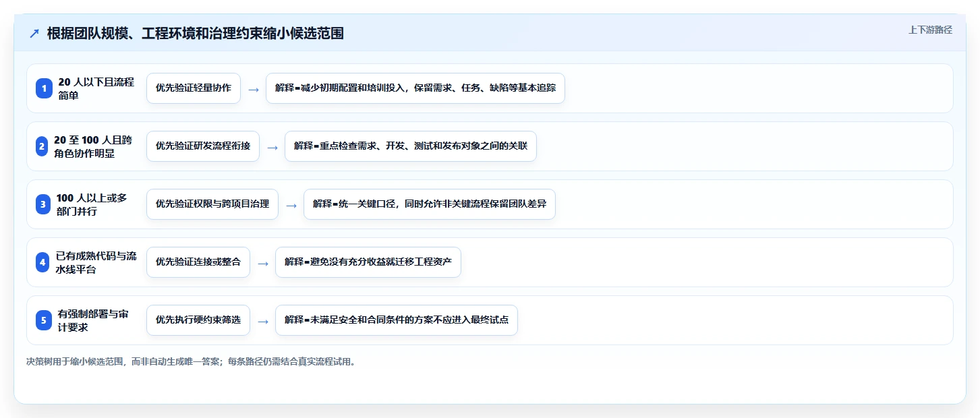Click the 优先验证研发流程衔接 box
The height and width of the screenshot is (418, 980).
(203, 146)
